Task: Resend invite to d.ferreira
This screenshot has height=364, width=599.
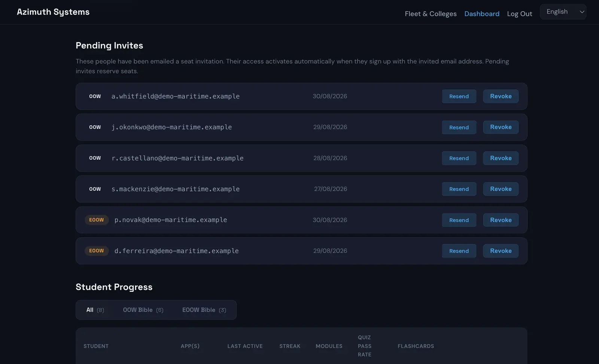Action: [459, 251]
